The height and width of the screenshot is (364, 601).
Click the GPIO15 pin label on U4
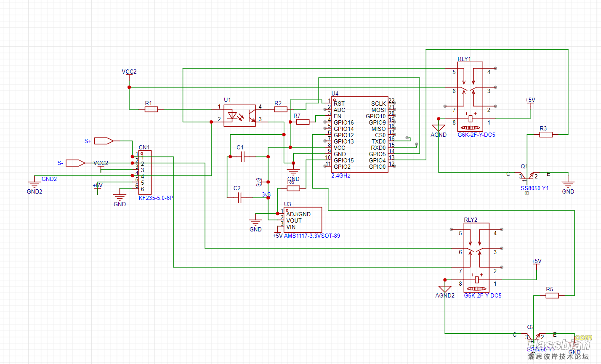click(344, 160)
